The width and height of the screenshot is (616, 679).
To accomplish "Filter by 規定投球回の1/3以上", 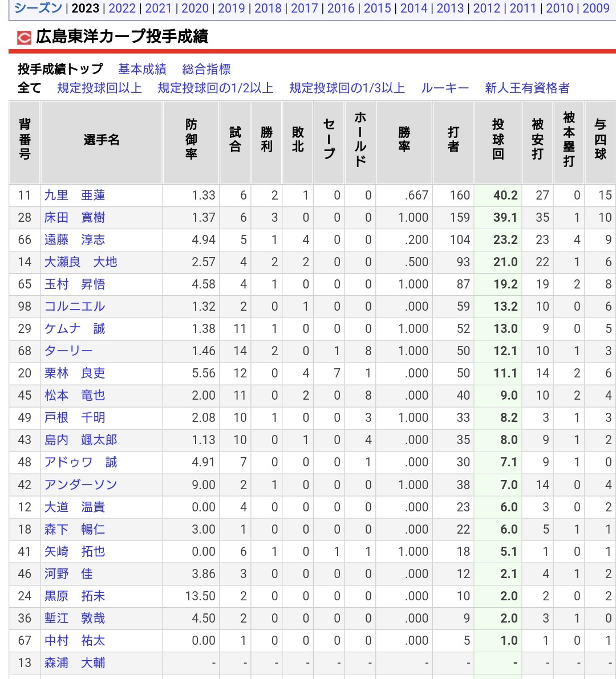I will [x=347, y=88].
